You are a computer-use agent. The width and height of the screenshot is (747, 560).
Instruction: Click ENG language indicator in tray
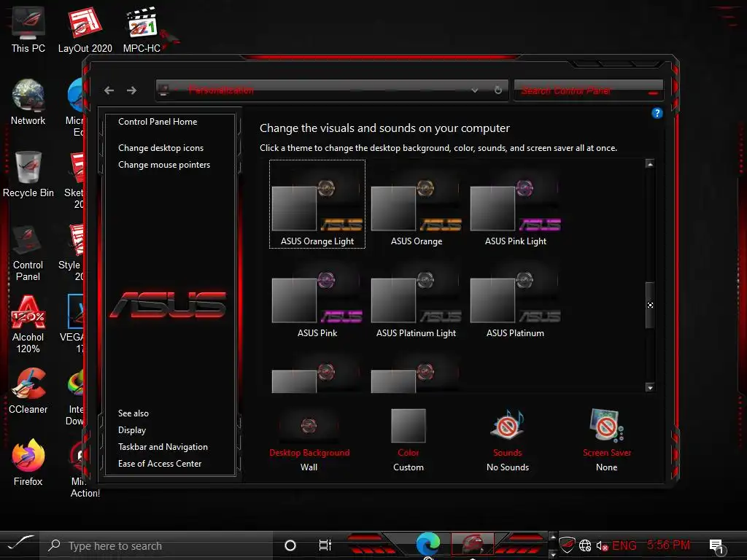[624, 545]
